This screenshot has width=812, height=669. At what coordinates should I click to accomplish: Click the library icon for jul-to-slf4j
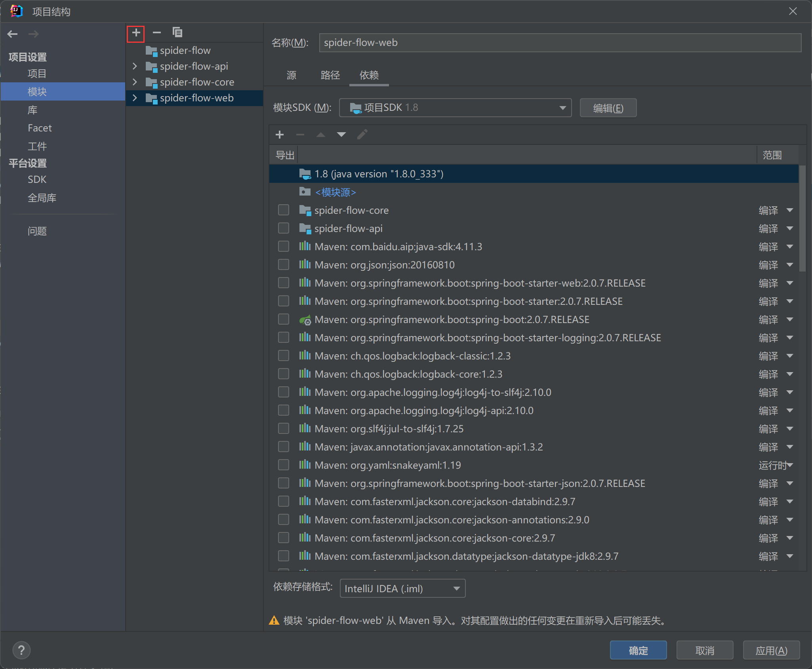pos(305,428)
